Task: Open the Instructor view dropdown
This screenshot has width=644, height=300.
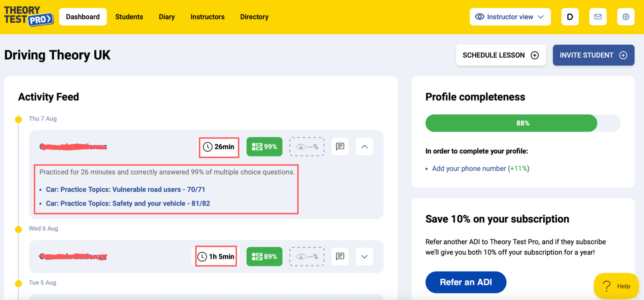Action: (x=510, y=17)
